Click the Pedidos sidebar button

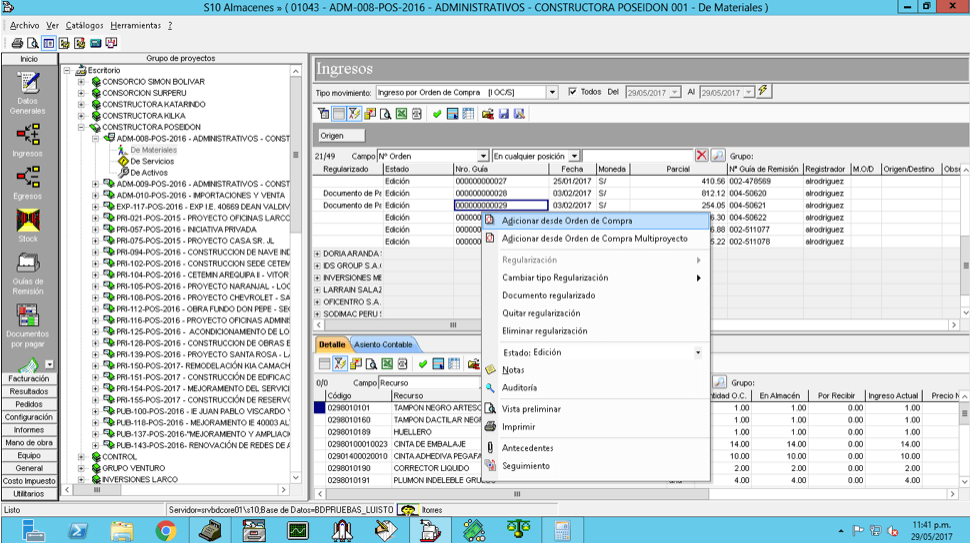point(28,404)
